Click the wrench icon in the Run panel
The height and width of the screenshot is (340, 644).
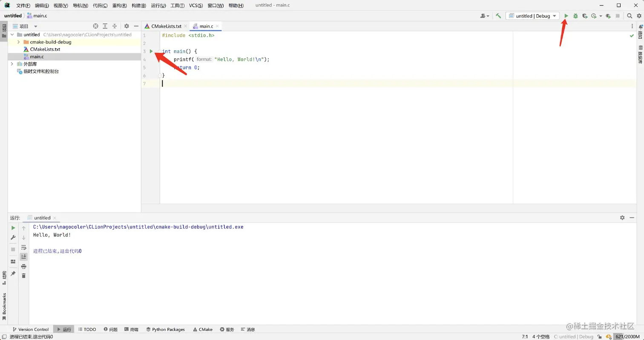click(x=13, y=237)
